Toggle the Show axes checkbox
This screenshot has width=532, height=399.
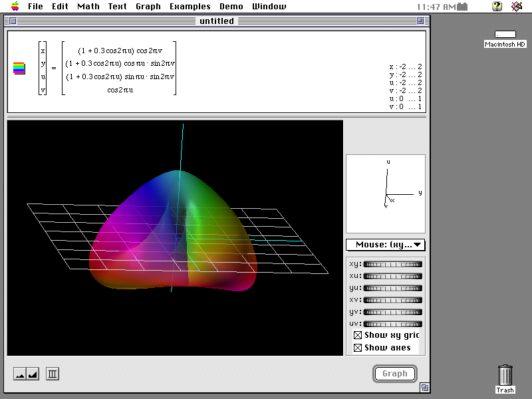pyautogui.click(x=357, y=348)
